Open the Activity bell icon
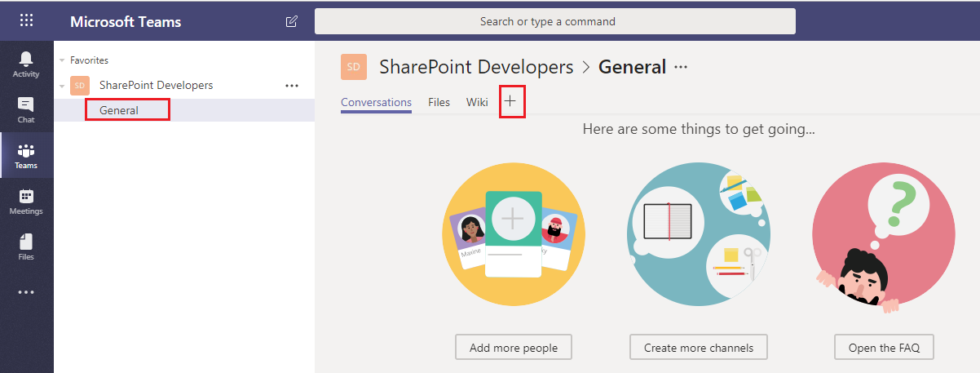This screenshot has width=980, height=373. 26,64
